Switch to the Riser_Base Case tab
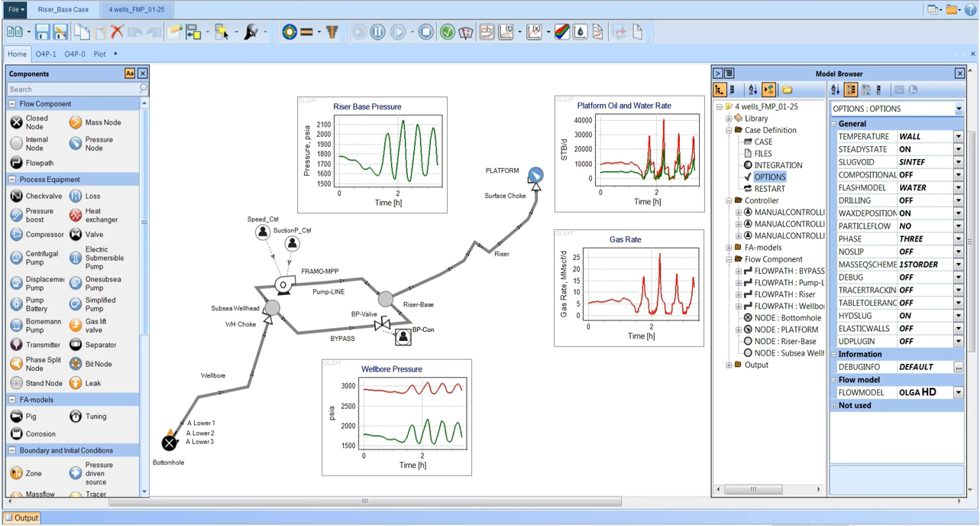Viewport: 980px width, 526px height. click(63, 10)
